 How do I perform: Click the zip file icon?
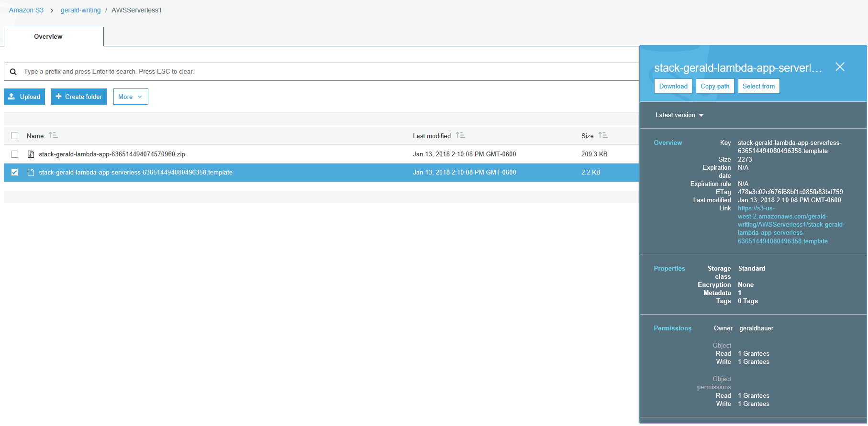[x=31, y=154]
